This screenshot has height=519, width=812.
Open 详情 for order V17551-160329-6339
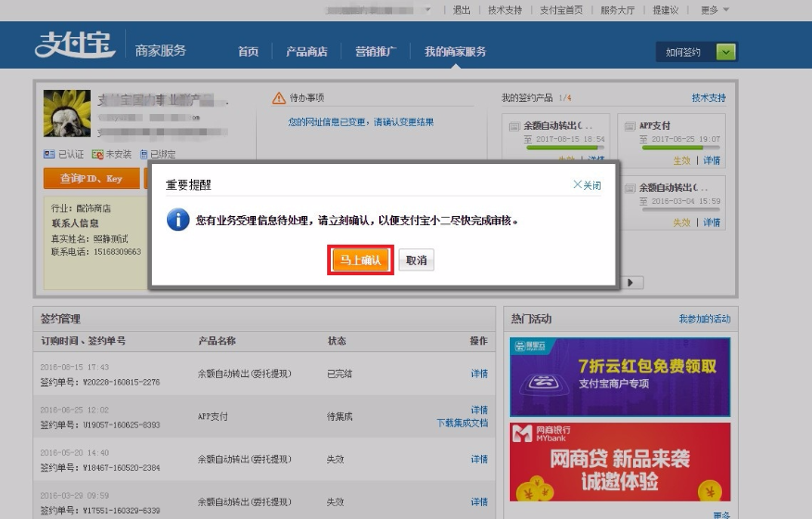[479, 502]
